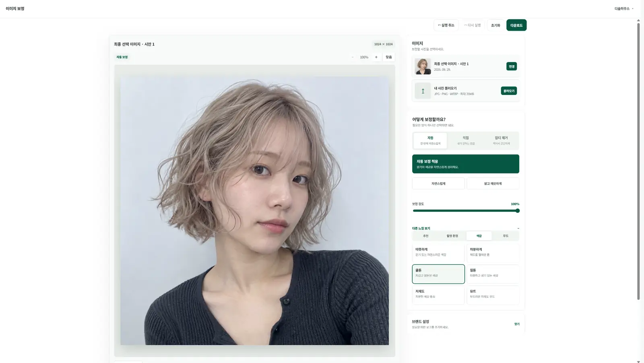
Task: Select the 시안 1 thumbnail in image panel
Action: click(423, 66)
